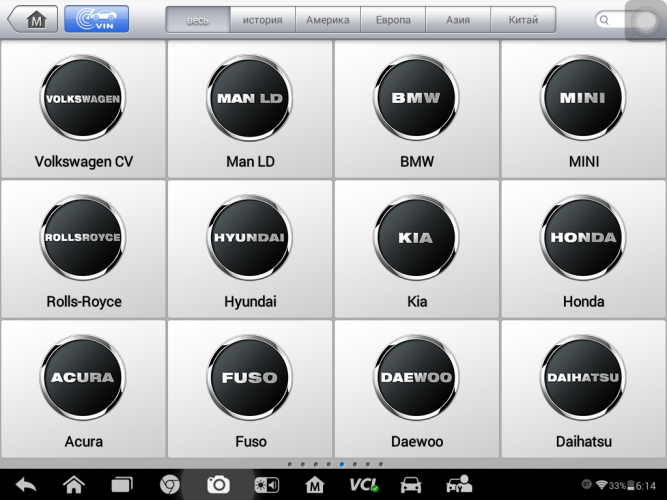This screenshot has width=667, height=500.
Task: Jump to the first page dot
Action: coord(290,464)
